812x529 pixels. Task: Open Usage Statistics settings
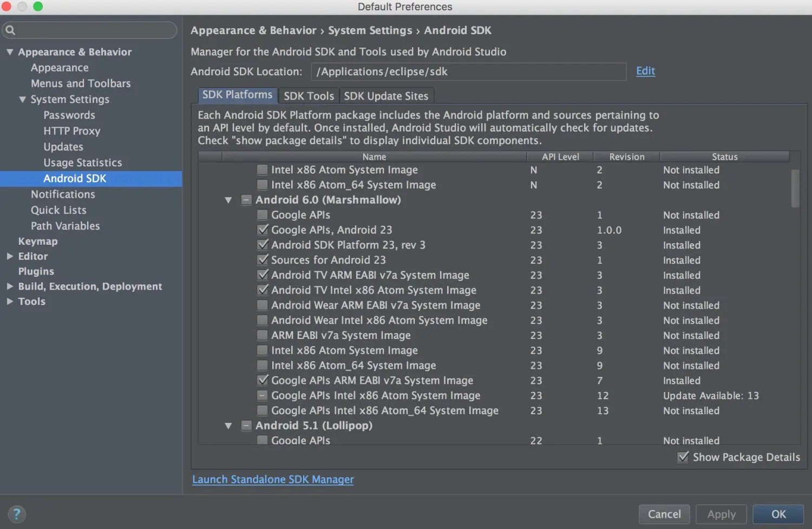tap(83, 162)
